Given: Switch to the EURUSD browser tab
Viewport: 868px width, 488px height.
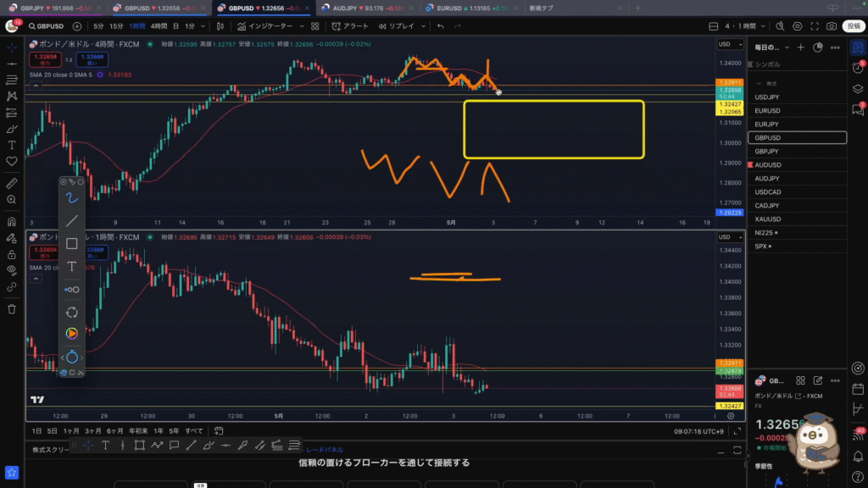Looking at the screenshot, I should tap(472, 8).
